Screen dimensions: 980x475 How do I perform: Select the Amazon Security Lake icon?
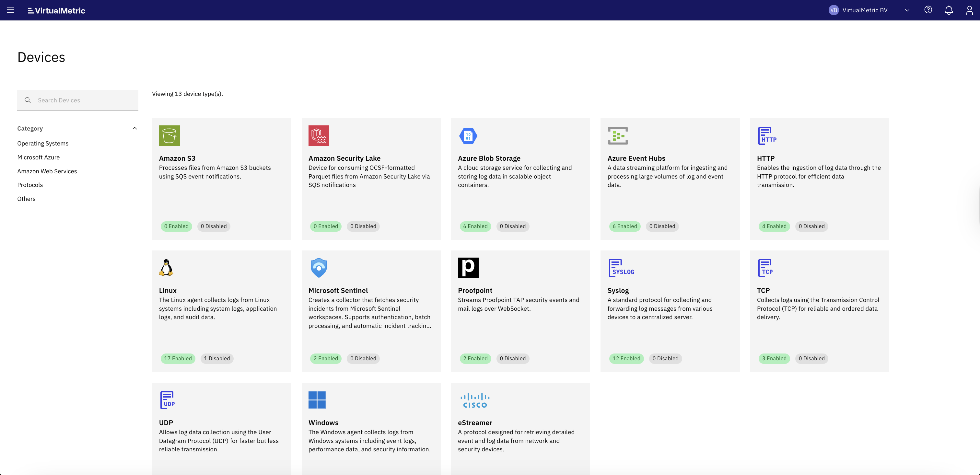point(319,135)
